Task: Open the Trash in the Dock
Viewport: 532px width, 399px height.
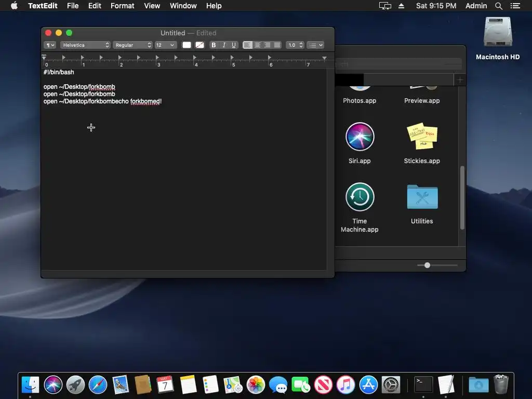Action: (501, 384)
